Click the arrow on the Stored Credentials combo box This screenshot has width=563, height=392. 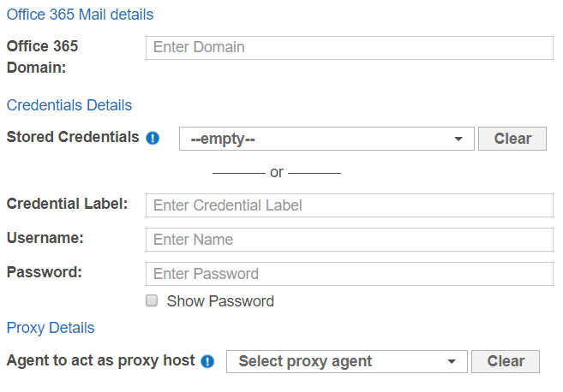coord(458,139)
